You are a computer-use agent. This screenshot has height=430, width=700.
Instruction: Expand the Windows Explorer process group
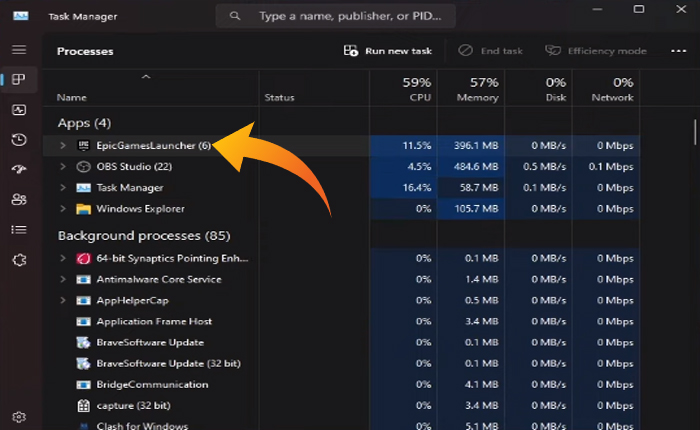click(63, 209)
